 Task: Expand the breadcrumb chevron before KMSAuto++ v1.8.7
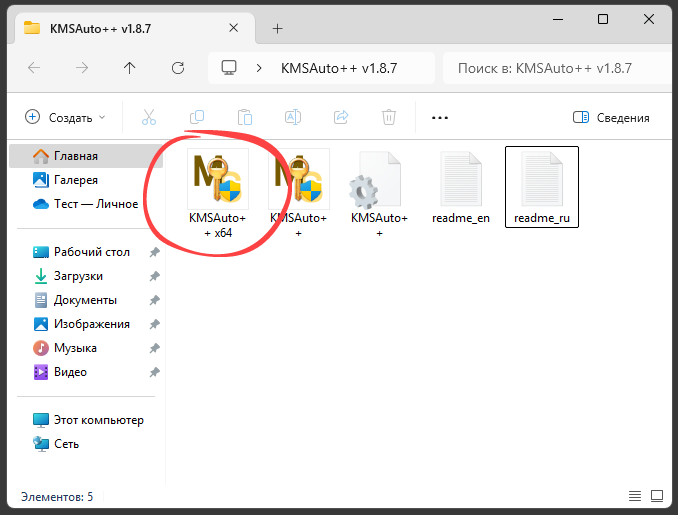260,68
